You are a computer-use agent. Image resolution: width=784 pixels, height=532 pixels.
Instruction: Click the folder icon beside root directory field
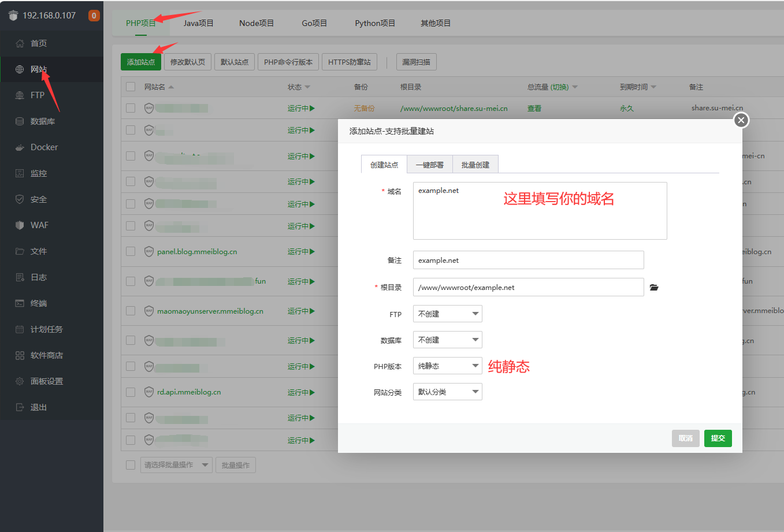click(653, 288)
